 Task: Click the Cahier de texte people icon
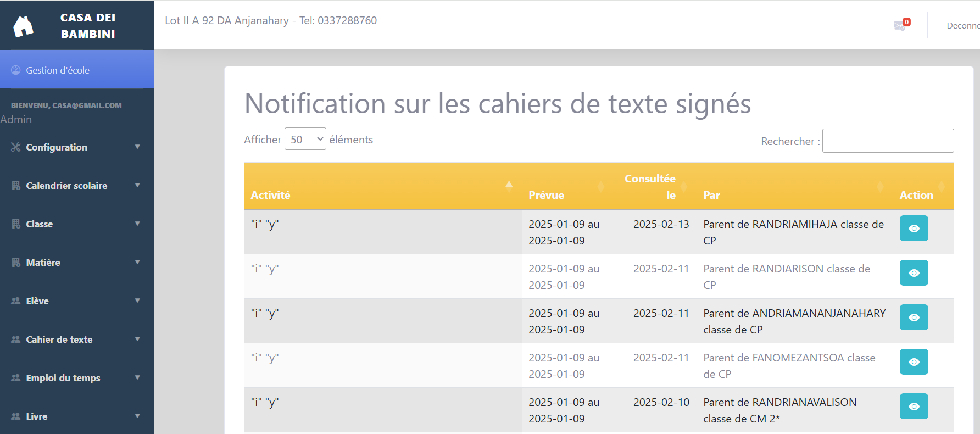point(14,339)
